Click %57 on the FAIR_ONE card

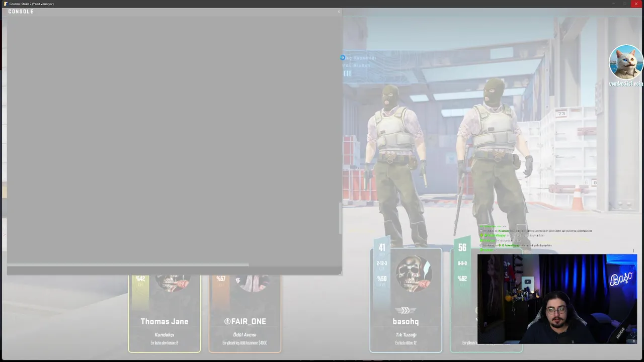point(221,279)
